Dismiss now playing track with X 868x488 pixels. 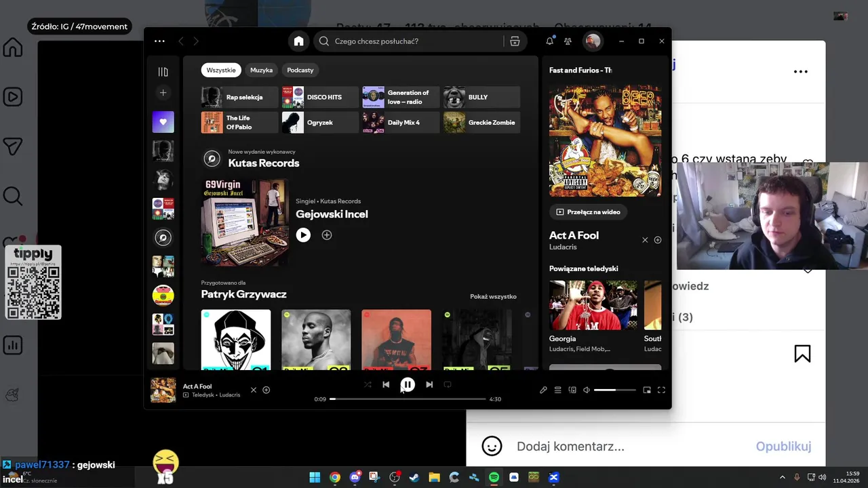coord(254,390)
